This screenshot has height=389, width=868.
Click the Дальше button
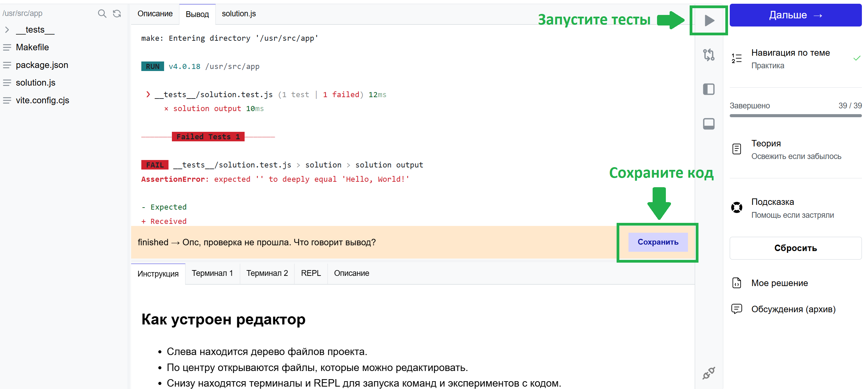(795, 15)
